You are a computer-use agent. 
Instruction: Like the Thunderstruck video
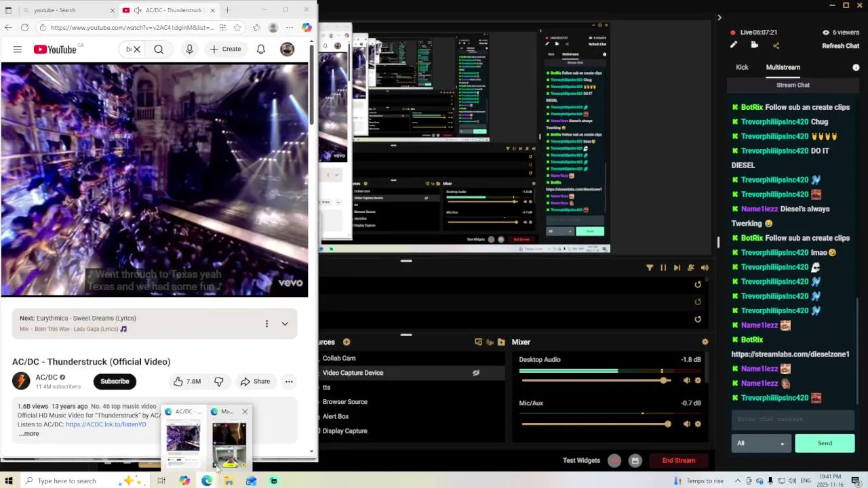186,381
